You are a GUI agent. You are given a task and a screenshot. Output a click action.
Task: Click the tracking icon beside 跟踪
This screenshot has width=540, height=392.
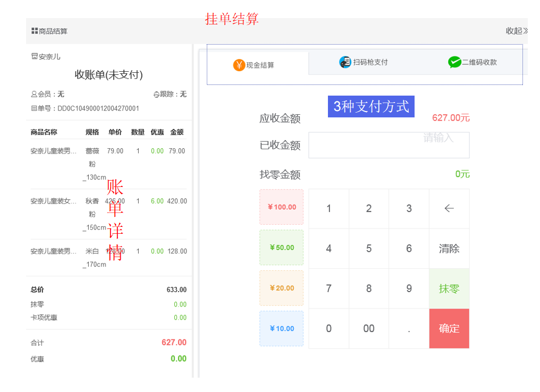[156, 95]
